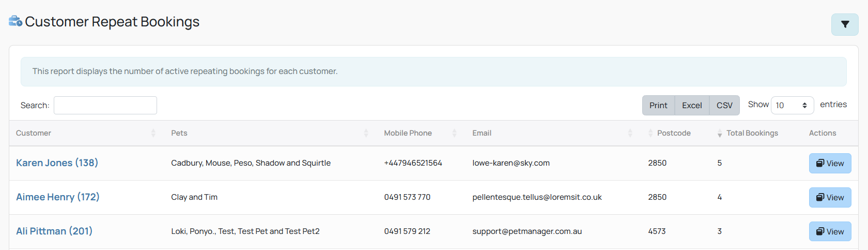Download the report as CSV
This screenshot has width=868, height=250.
pos(724,105)
